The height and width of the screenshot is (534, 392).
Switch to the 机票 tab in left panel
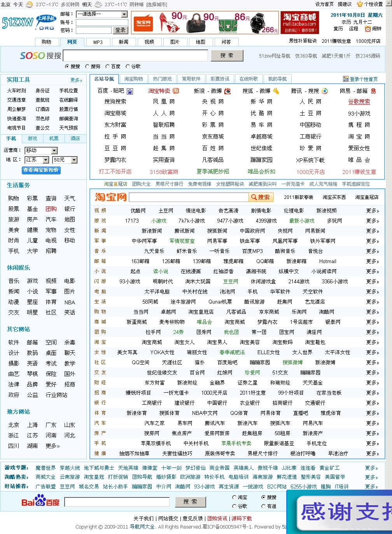pyautogui.click(x=54, y=139)
